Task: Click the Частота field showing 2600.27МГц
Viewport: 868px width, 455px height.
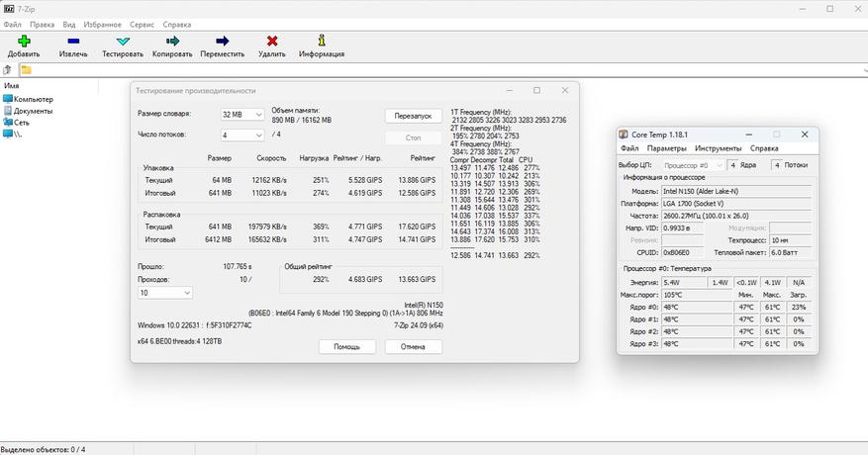Action: click(x=736, y=216)
